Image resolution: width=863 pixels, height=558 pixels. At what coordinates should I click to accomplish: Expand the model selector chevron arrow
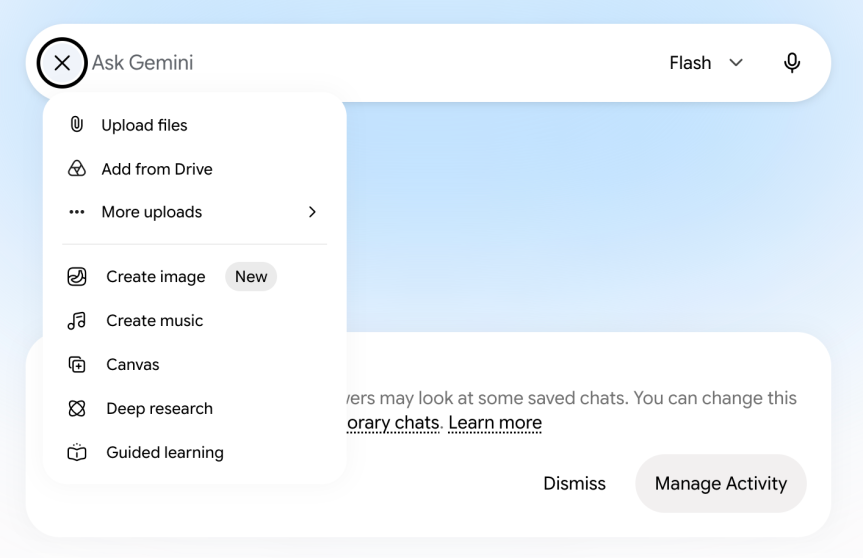coord(736,63)
